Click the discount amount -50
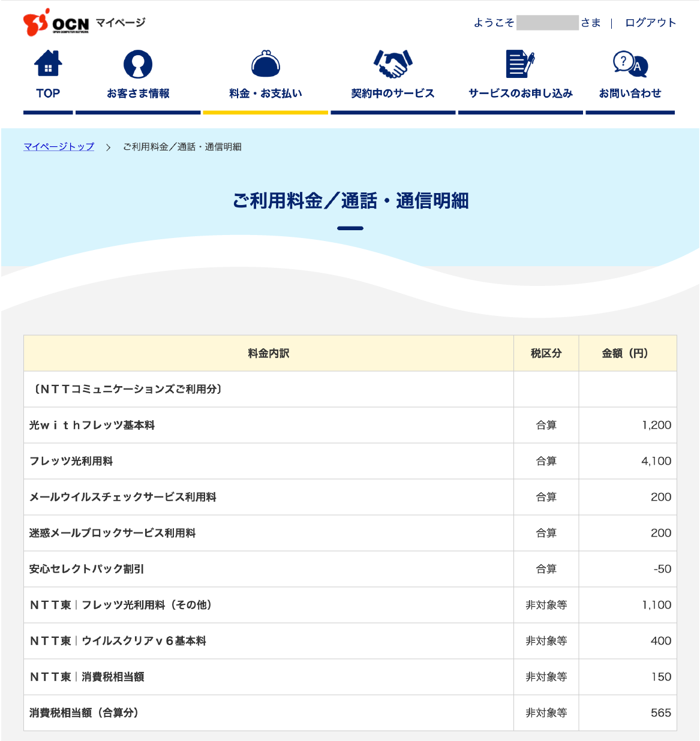The image size is (700, 741). (x=663, y=569)
